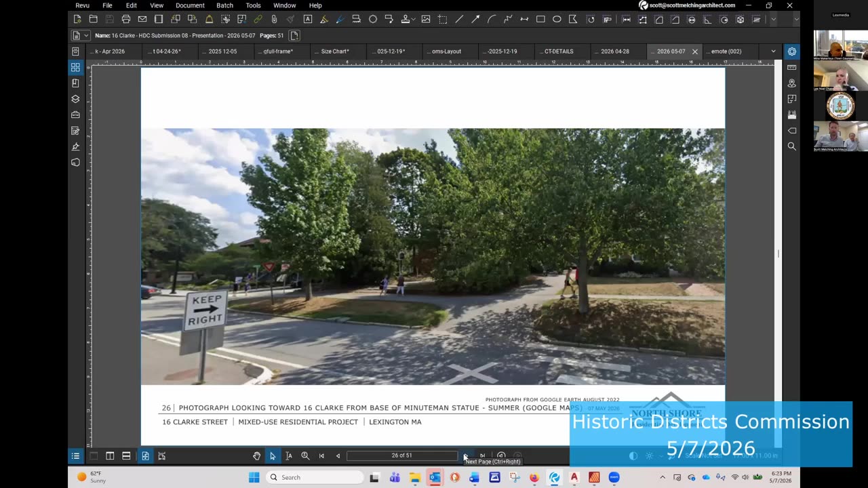Open the Search panel on right sidebar
Image resolution: width=868 pixels, height=488 pixels.
[x=791, y=146]
